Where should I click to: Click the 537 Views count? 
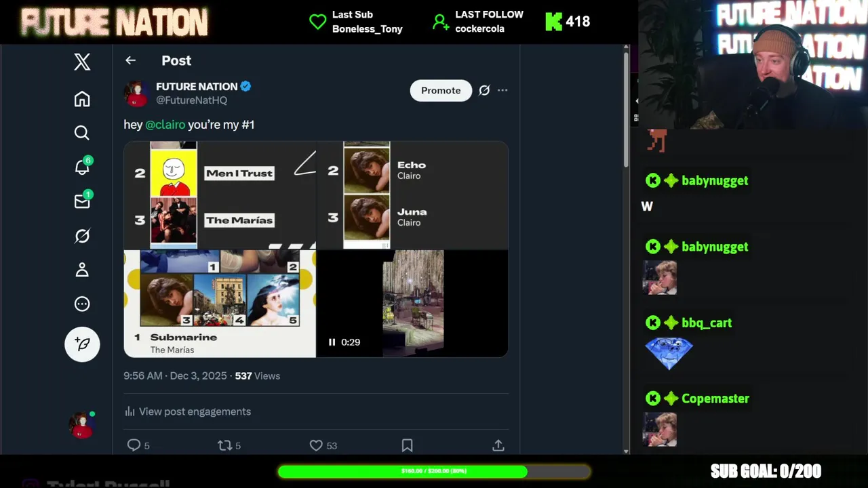pyautogui.click(x=257, y=375)
